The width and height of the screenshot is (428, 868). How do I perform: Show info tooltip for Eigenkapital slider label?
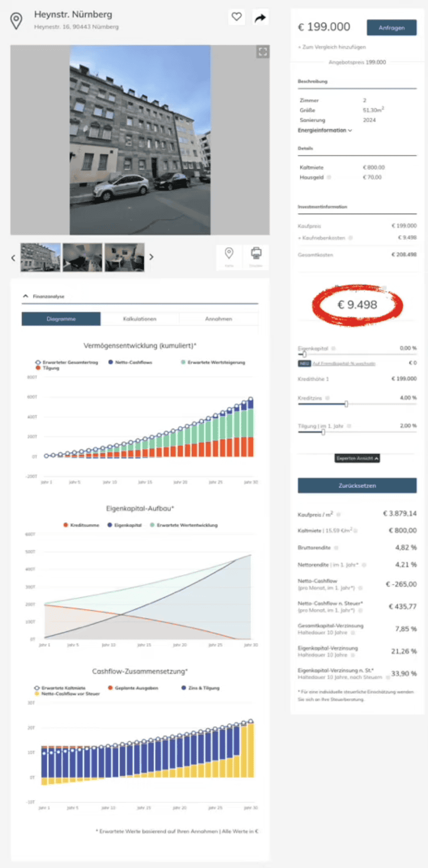(x=333, y=348)
